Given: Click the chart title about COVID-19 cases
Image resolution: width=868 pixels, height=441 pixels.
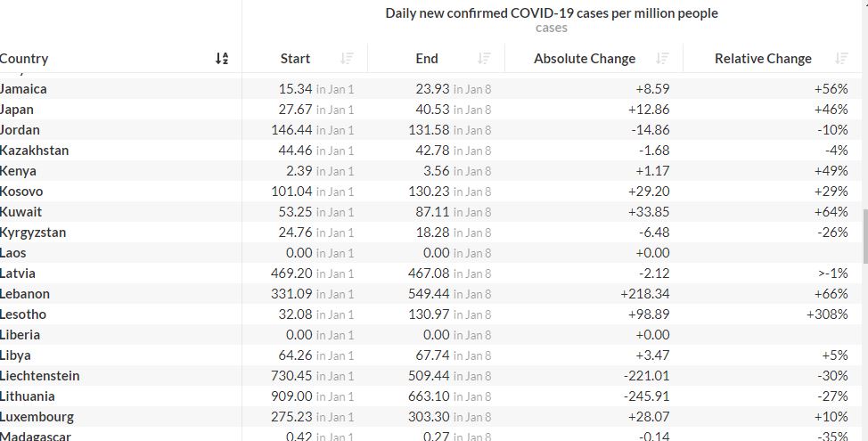Looking at the screenshot, I should [x=552, y=12].
